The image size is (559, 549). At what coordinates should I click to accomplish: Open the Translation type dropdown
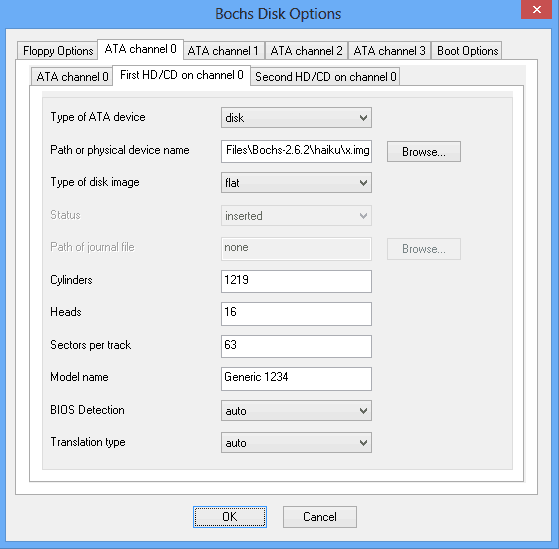tap(296, 443)
